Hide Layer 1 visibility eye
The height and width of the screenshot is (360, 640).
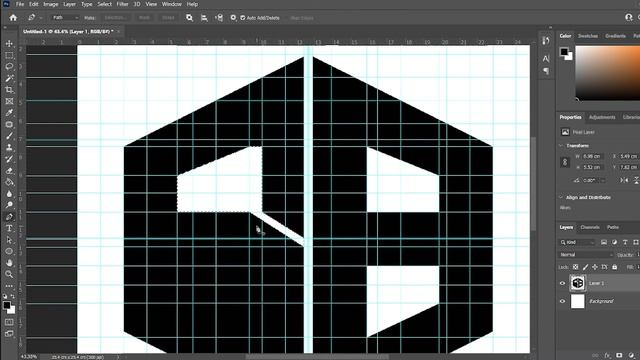coord(562,283)
